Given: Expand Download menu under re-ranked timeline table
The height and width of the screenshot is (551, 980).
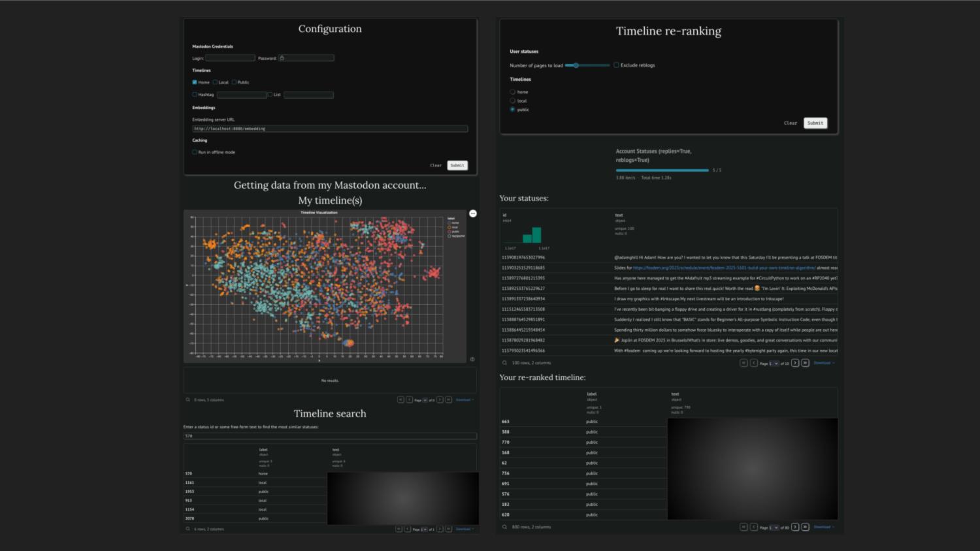Looking at the screenshot, I should tap(823, 527).
